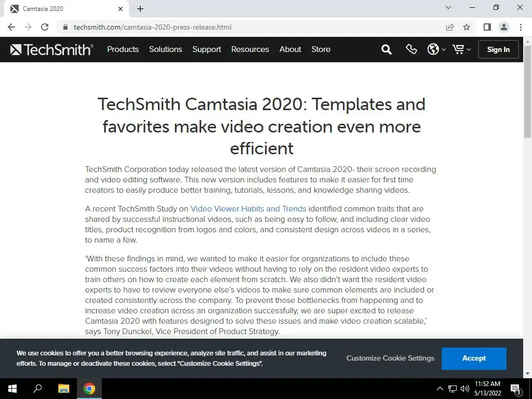Screen dimensions: 532x399
Task: Select the Camtasia 2020 tab
Action: point(66,9)
